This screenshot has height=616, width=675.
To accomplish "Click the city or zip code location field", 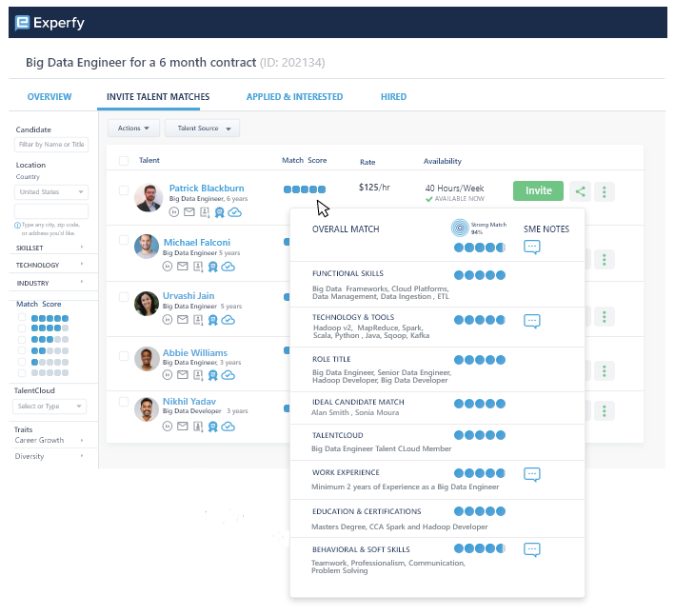I will [x=51, y=211].
